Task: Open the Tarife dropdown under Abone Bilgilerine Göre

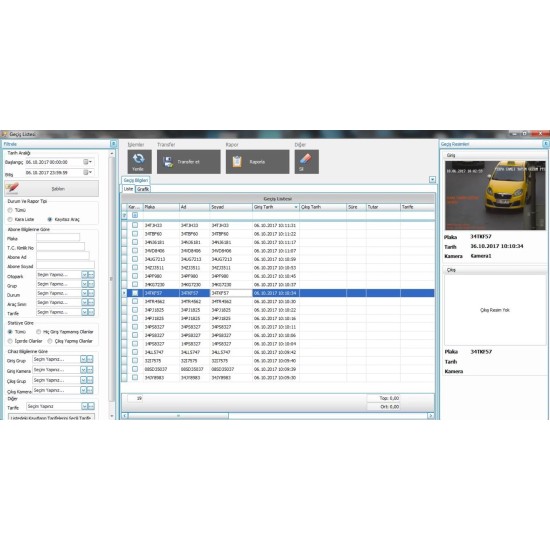Action: coord(84,312)
